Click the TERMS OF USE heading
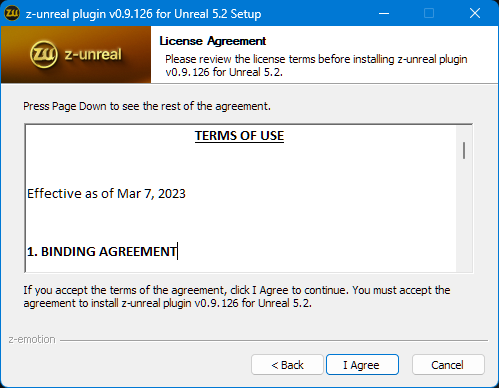The image size is (499, 388). tap(239, 136)
